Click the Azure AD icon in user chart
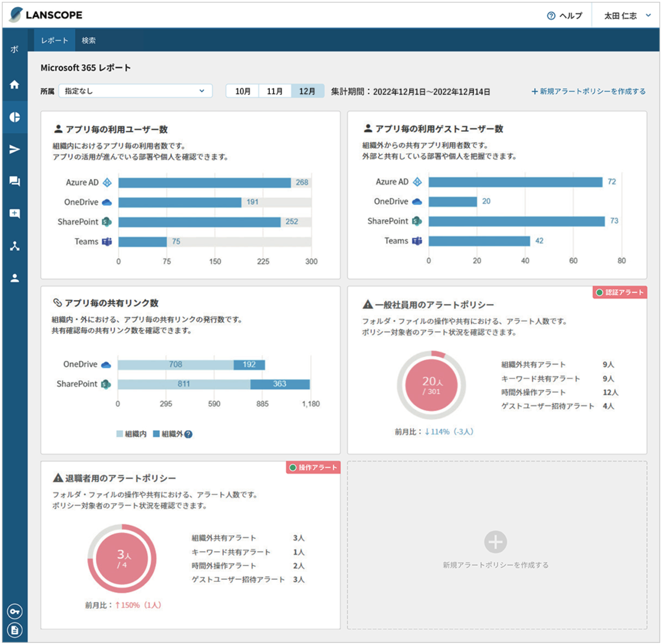662x644 pixels. (x=107, y=182)
